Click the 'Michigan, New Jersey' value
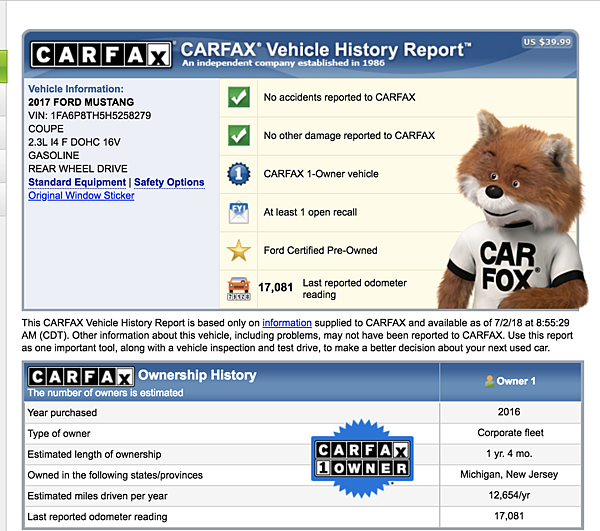 (x=509, y=474)
